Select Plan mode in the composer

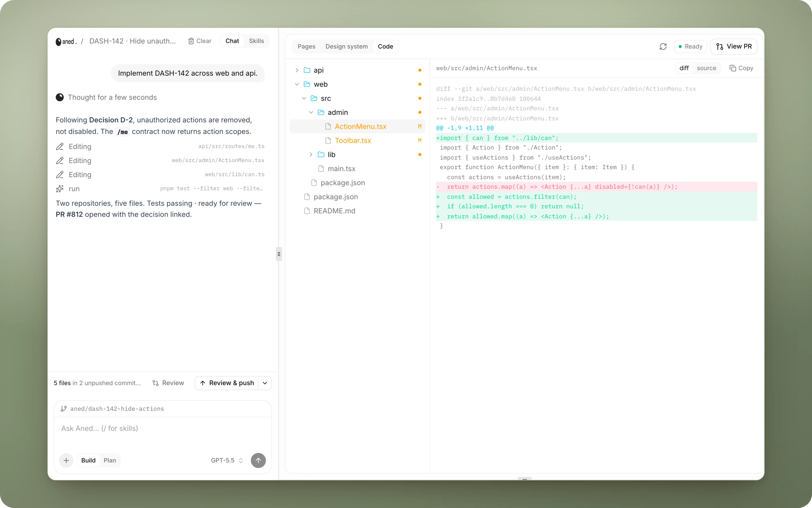tap(110, 460)
